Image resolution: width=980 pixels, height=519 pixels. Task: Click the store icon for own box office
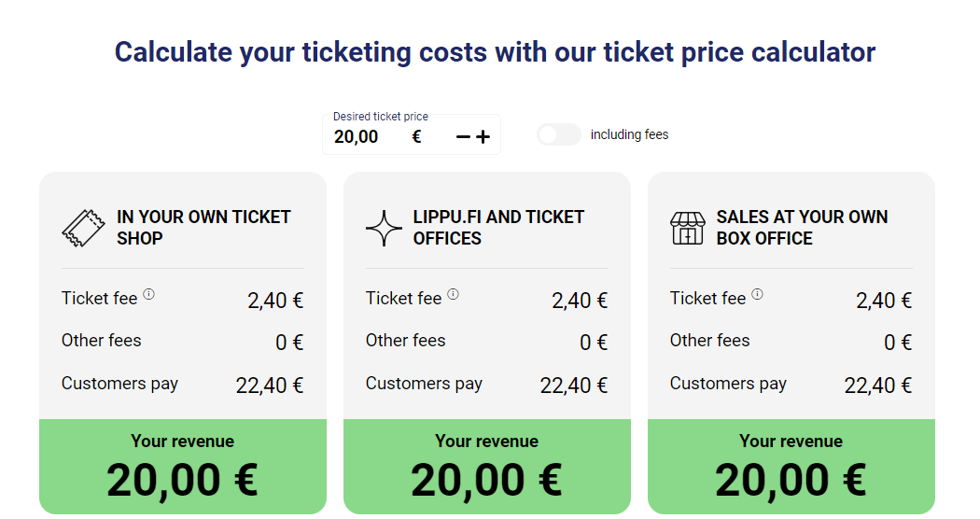pos(688,229)
